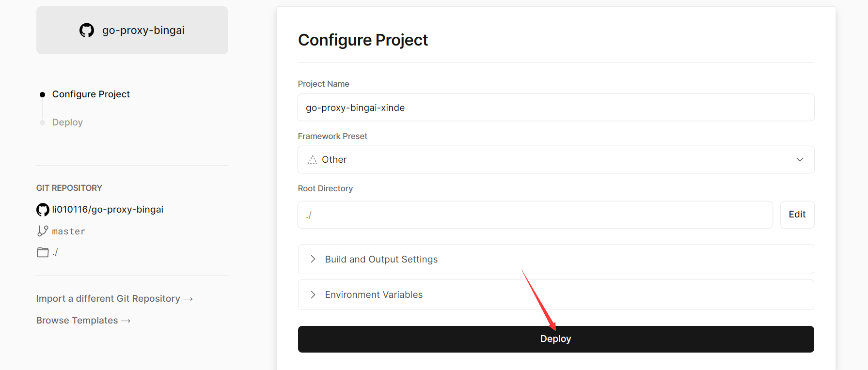868x370 pixels.
Task: Select the Configure Project step
Action: click(x=91, y=94)
